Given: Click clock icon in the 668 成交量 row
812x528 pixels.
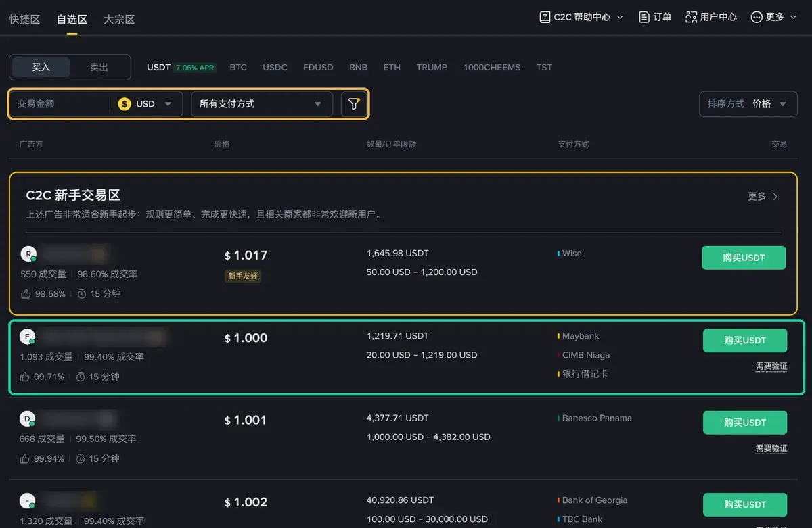Looking at the screenshot, I should pyautogui.click(x=81, y=458).
